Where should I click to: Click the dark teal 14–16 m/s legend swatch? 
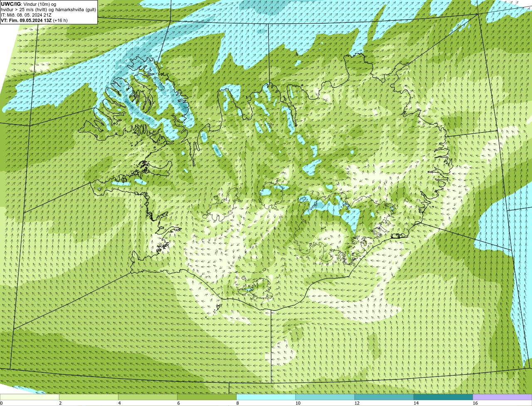443,397
